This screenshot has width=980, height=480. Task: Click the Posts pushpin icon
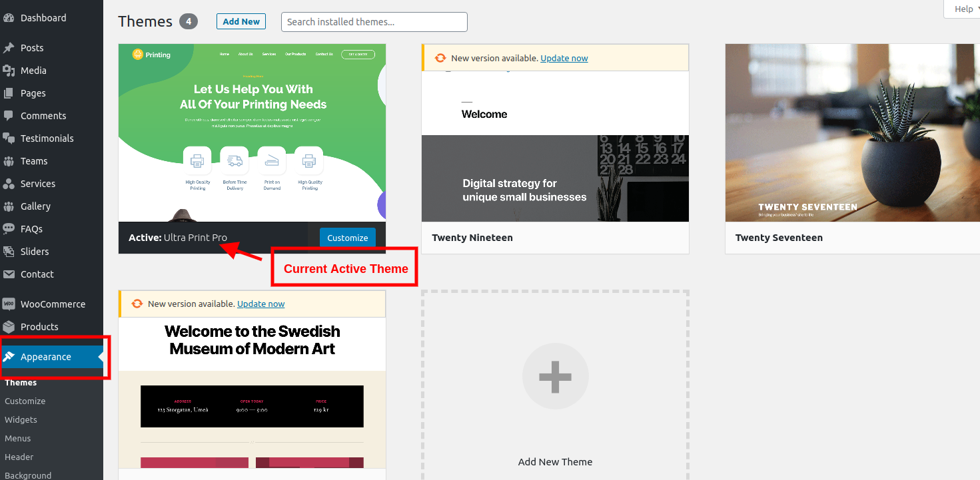coord(9,48)
